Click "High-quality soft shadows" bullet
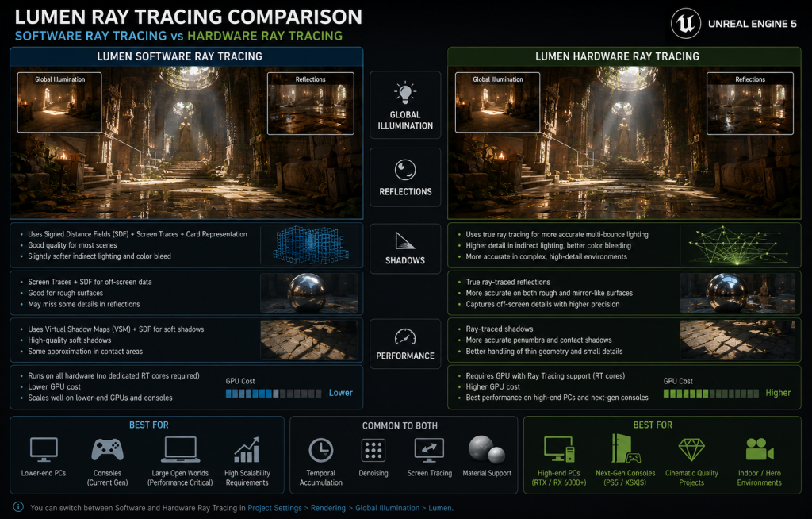The height and width of the screenshot is (519, 812). tap(70, 340)
